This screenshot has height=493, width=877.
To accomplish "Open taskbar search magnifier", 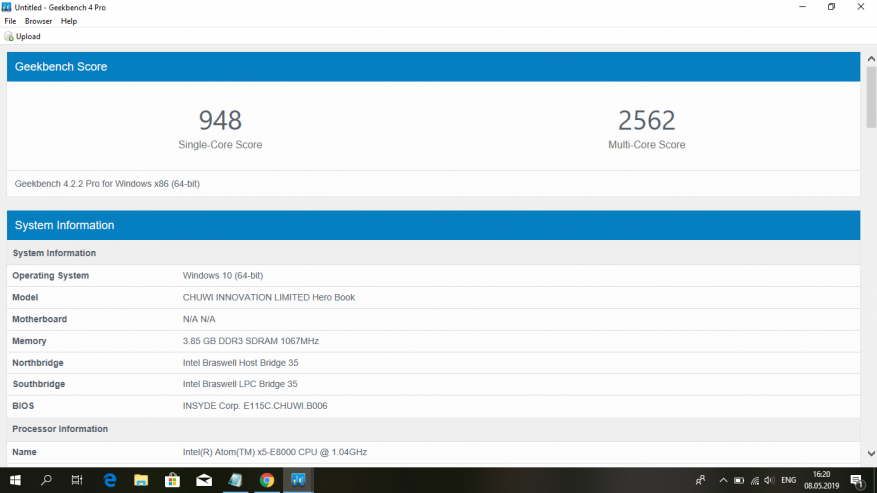I will point(46,480).
